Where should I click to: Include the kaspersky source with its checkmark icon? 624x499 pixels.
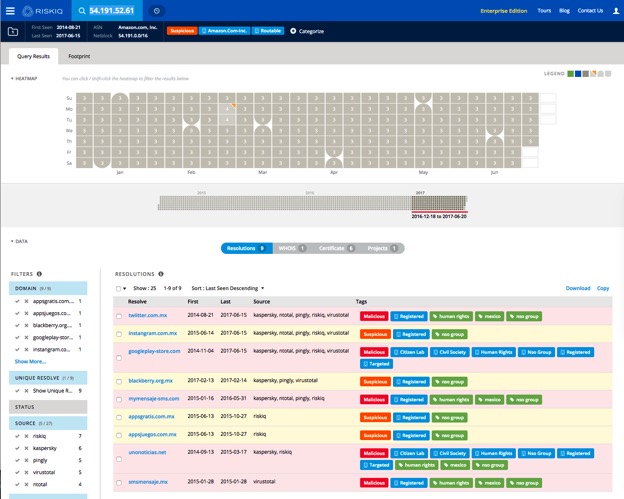tap(17, 448)
